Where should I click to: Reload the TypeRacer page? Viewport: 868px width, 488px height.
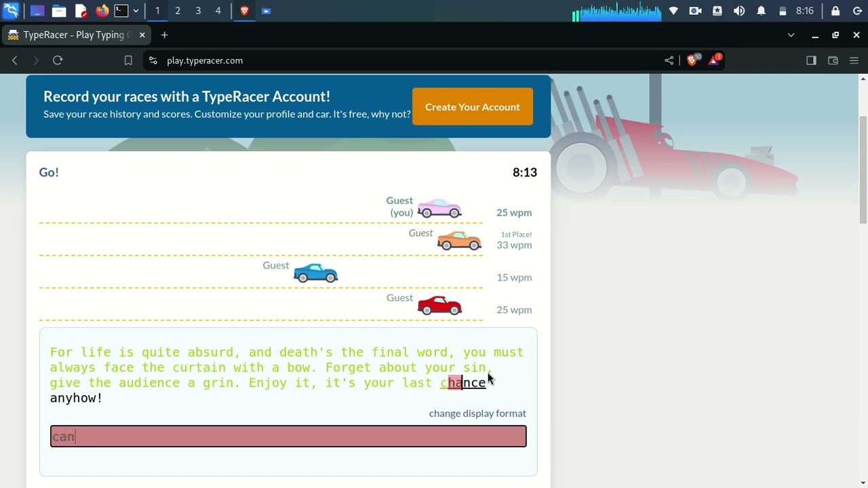pyautogui.click(x=58, y=60)
